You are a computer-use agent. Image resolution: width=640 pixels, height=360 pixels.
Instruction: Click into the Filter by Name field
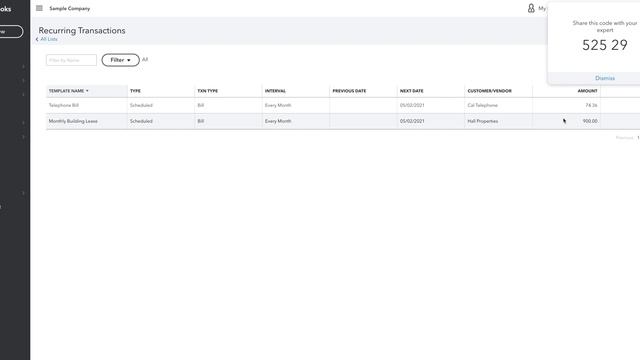tap(71, 60)
